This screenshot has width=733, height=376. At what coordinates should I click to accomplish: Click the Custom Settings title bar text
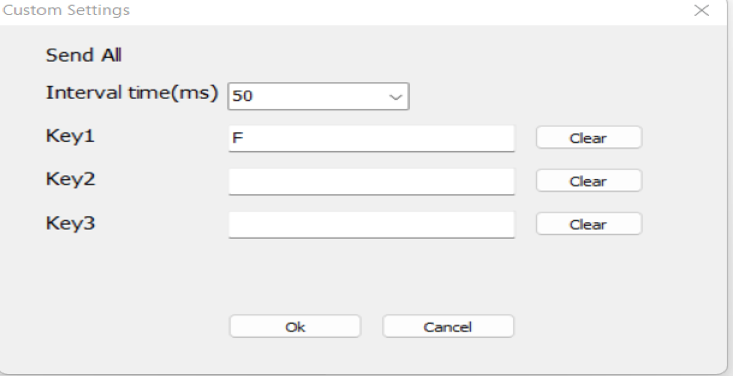[66, 10]
